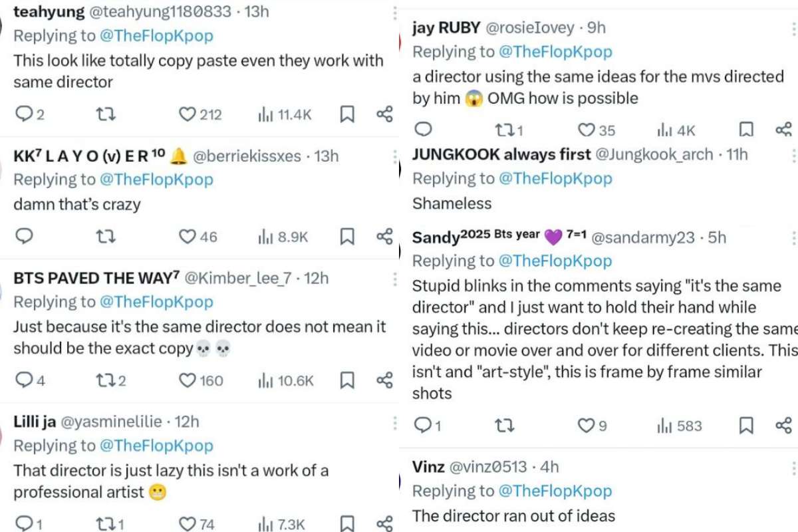The image size is (798, 532).
Task: Share jay RUBY's reply
Action: tap(783, 130)
